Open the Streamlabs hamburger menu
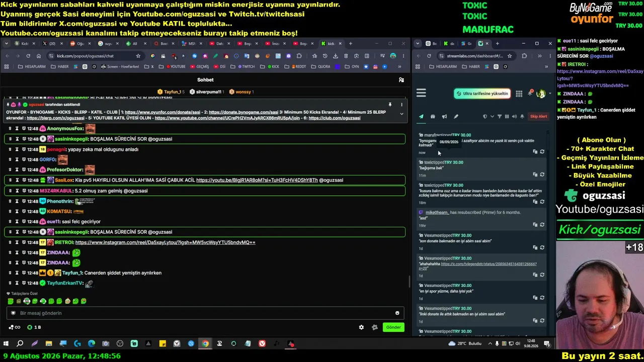Viewport: 644px width, 362px height. (421, 93)
